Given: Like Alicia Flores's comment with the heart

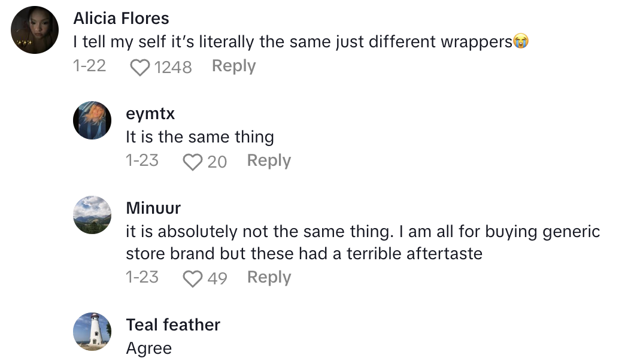Looking at the screenshot, I should pos(139,68).
